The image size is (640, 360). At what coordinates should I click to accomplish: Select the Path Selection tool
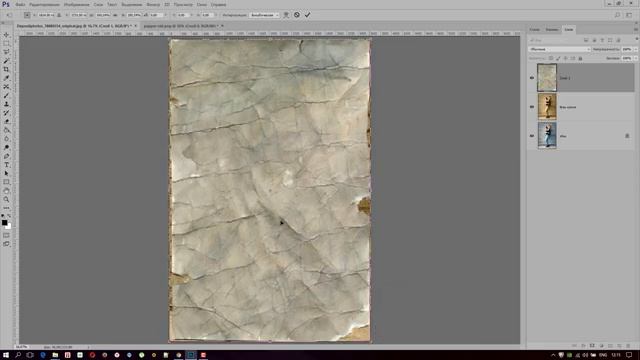[x=6, y=173]
